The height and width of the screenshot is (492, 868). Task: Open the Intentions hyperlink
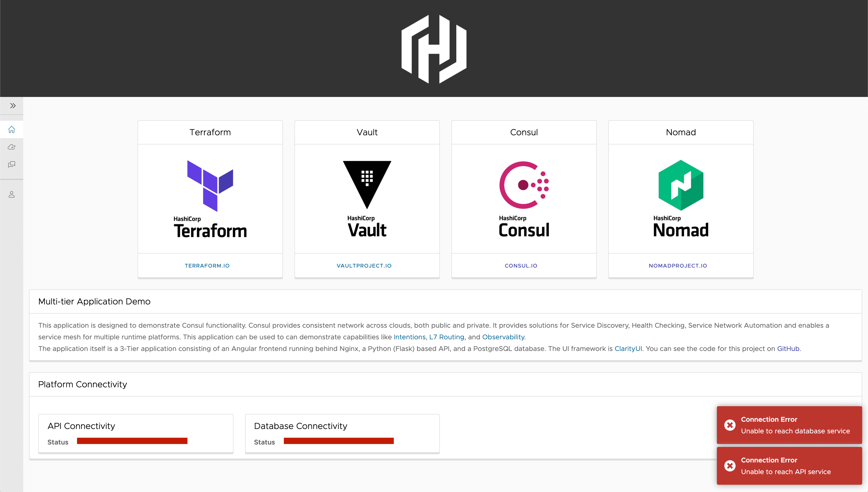(409, 337)
